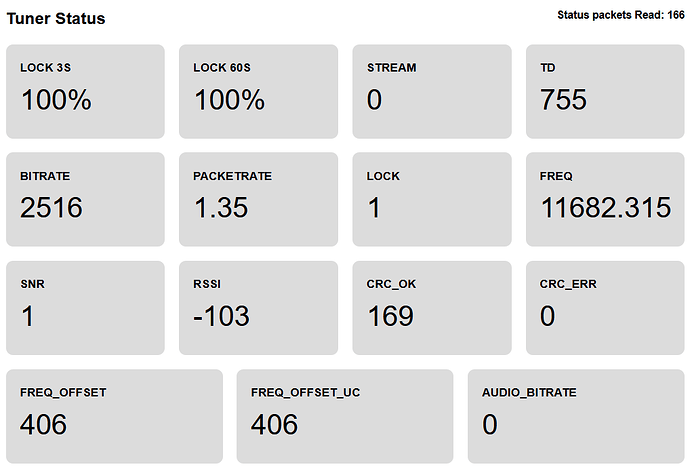This screenshot has height=469, width=690.
Task: Select the LOCK card showing 1
Action: point(432,199)
